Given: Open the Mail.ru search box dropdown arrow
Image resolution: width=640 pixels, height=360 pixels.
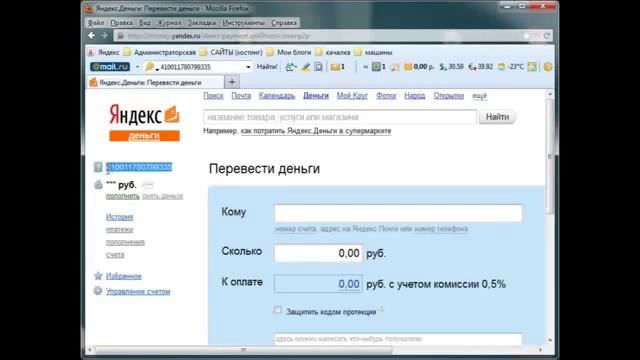Looking at the screenshot, I should (248, 67).
